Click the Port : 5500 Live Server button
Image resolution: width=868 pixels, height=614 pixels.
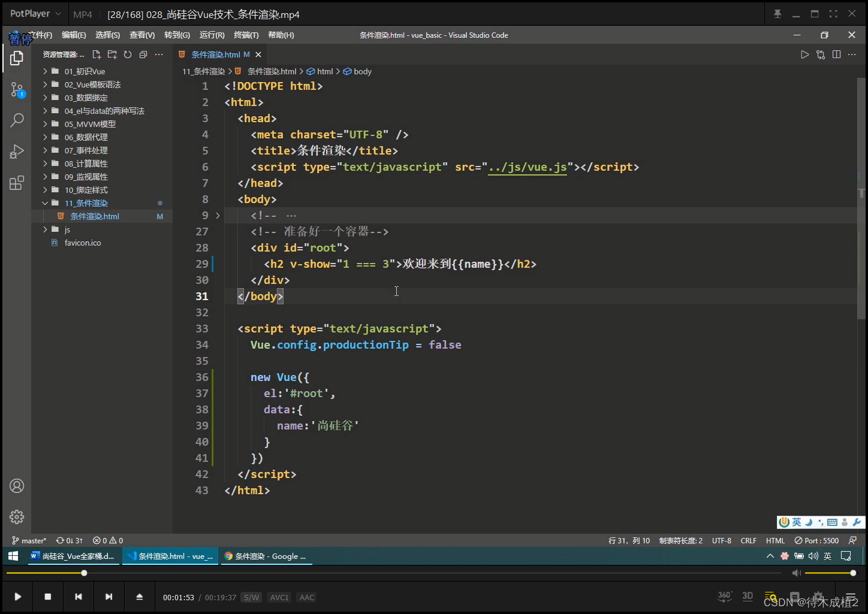pos(816,540)
